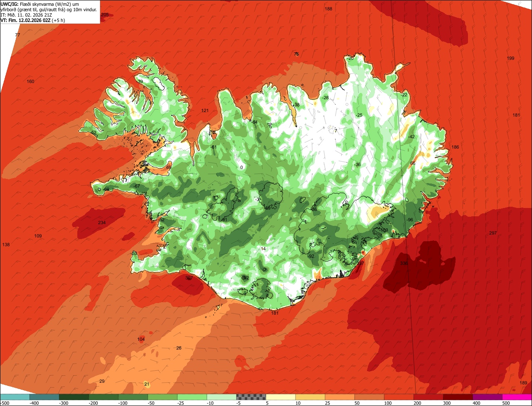
Task: Click the map value '336'
Action: coord(404,263)
